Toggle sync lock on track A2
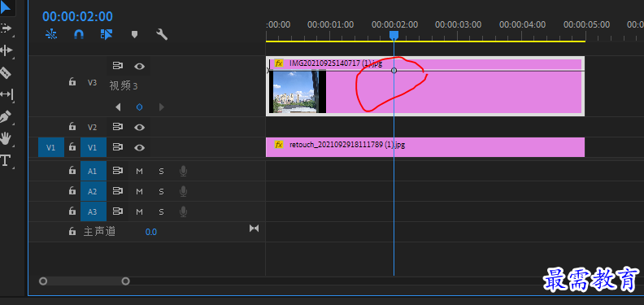 pos(118,191)
